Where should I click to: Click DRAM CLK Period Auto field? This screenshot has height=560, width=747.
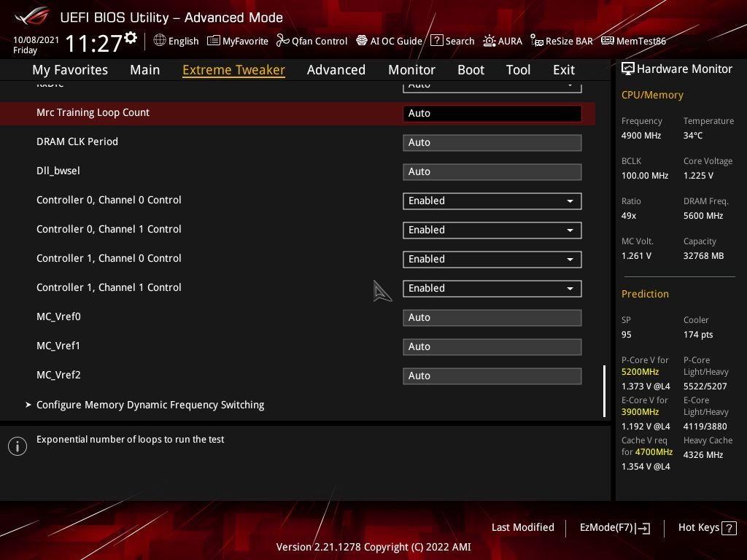[492, 142]
